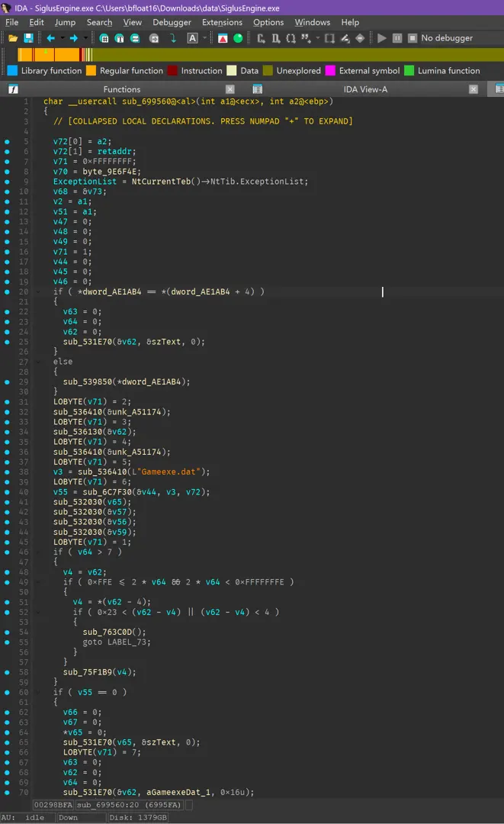Open the forward-arrow history dropdown
This screenshot has width=504, height=824.
coord(85,38)
